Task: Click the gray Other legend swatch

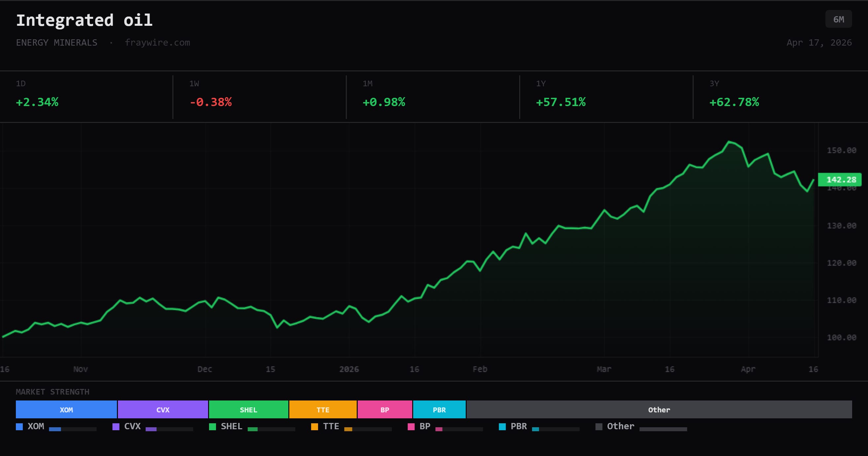Action: (599, 427)
